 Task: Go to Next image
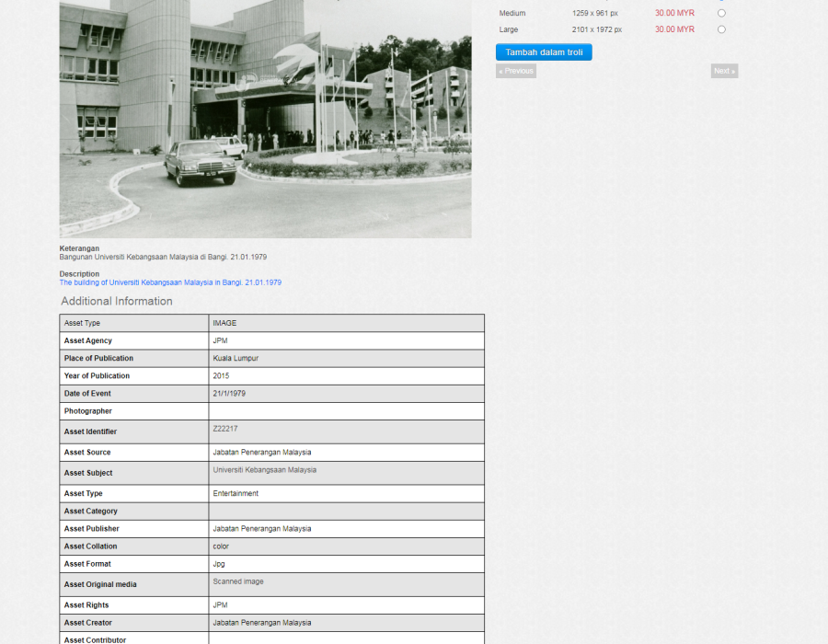point(724,71)
